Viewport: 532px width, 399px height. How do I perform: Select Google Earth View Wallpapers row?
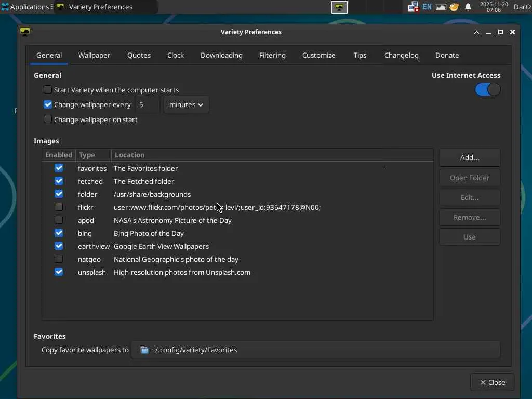[237, 246]
